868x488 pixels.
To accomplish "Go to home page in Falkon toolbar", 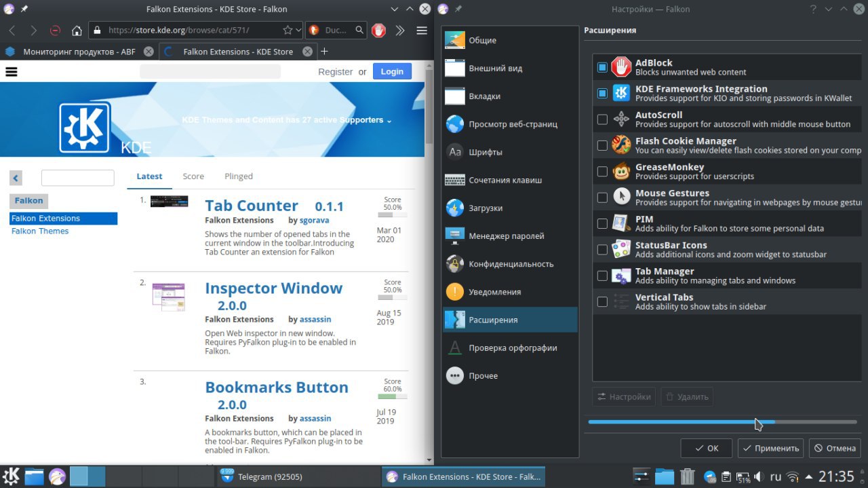I will click(77, 31).
